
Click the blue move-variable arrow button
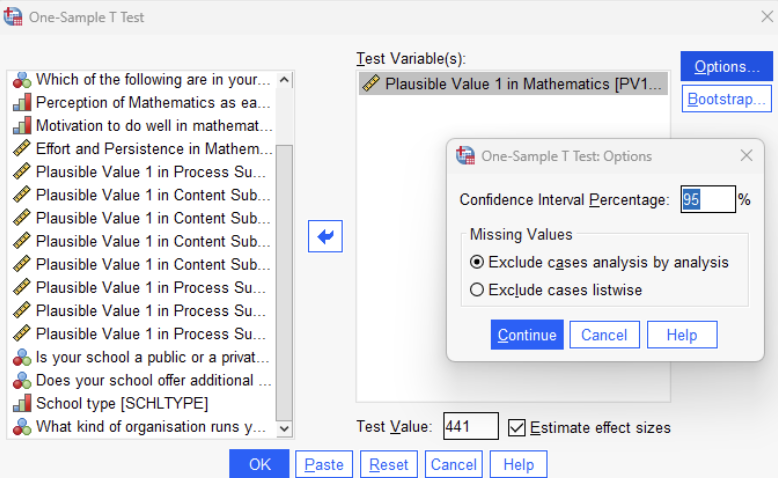[x=325, y=236]
